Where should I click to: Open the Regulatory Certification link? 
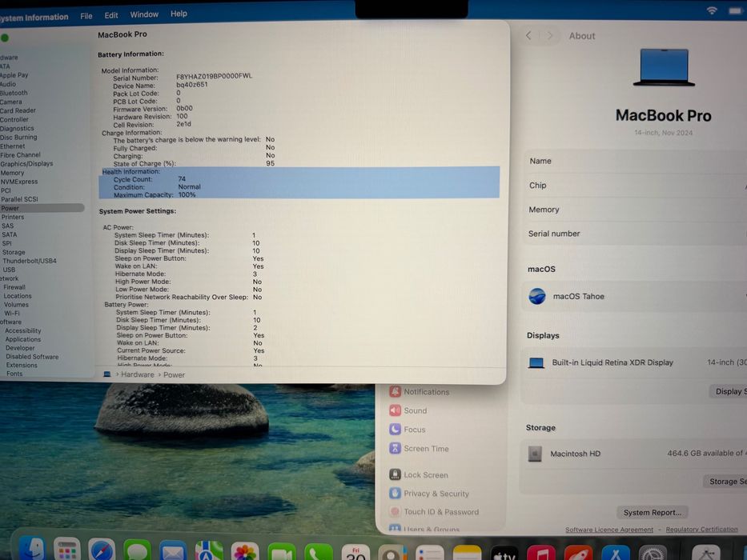pyautogui.click(x=701, y=529)
